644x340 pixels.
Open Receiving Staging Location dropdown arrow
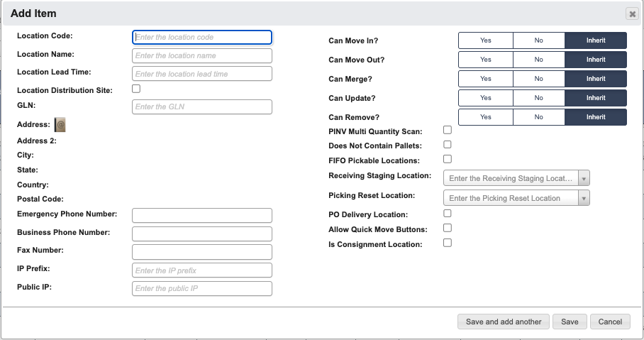point(584,178)
